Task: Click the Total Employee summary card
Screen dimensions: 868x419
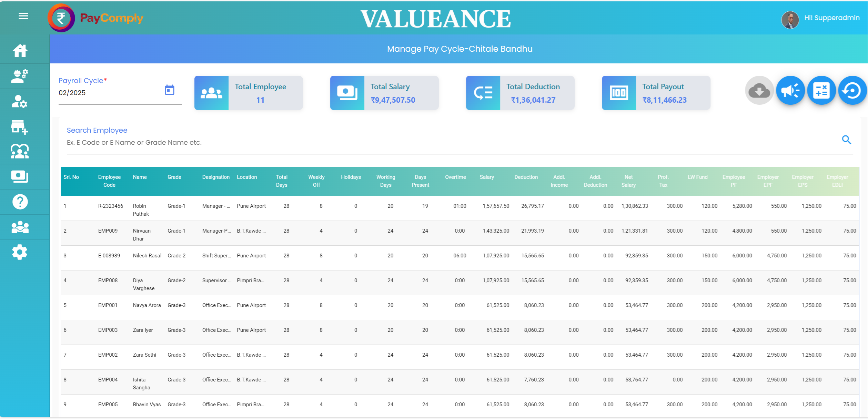Action: point(249,93)
